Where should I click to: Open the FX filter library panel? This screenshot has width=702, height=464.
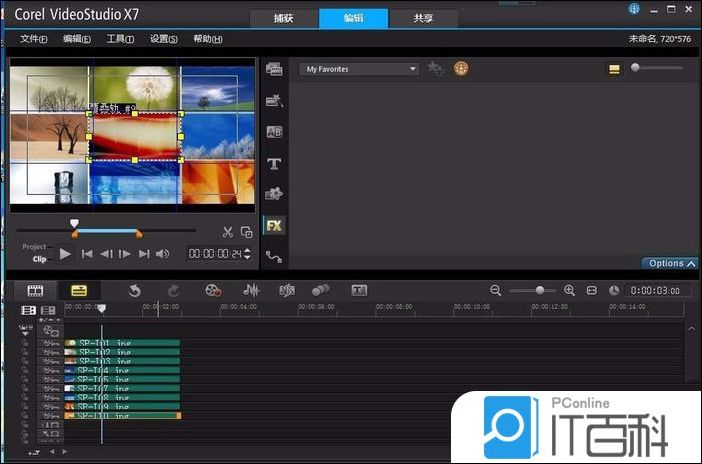click(x=273, y=226)
